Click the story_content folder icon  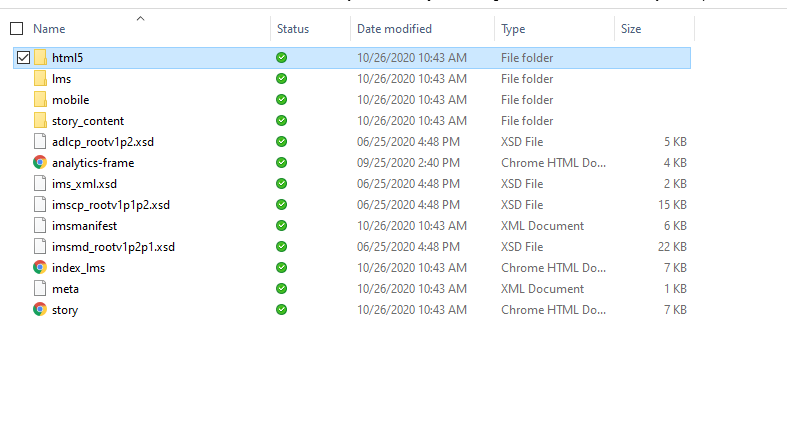40,121
